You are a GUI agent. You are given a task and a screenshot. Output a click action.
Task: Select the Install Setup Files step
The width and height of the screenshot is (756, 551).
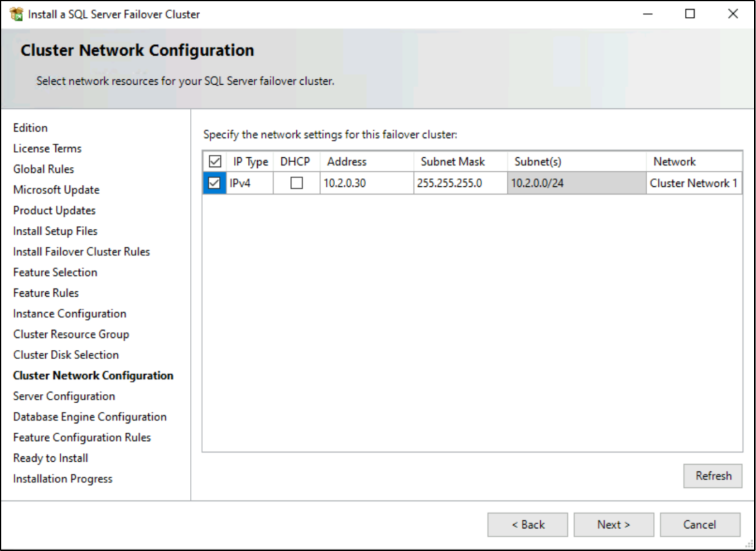pyautogui.click(x=55, y=231)
